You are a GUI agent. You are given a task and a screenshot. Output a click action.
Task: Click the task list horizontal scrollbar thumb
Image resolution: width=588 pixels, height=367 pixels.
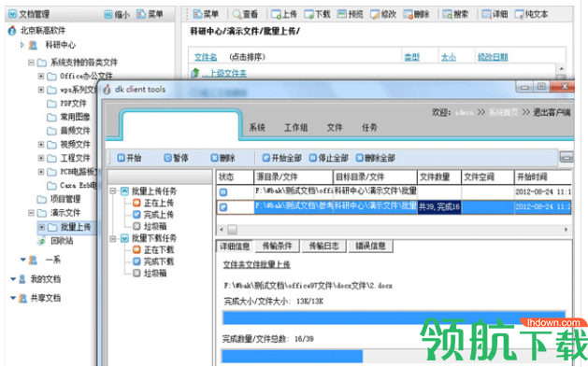(233, 229)
